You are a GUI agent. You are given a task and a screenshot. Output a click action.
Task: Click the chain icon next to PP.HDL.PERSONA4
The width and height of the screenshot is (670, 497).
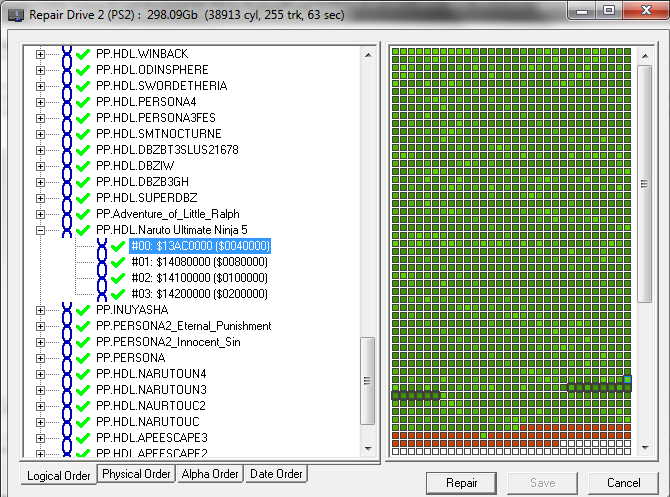[67, 102]
